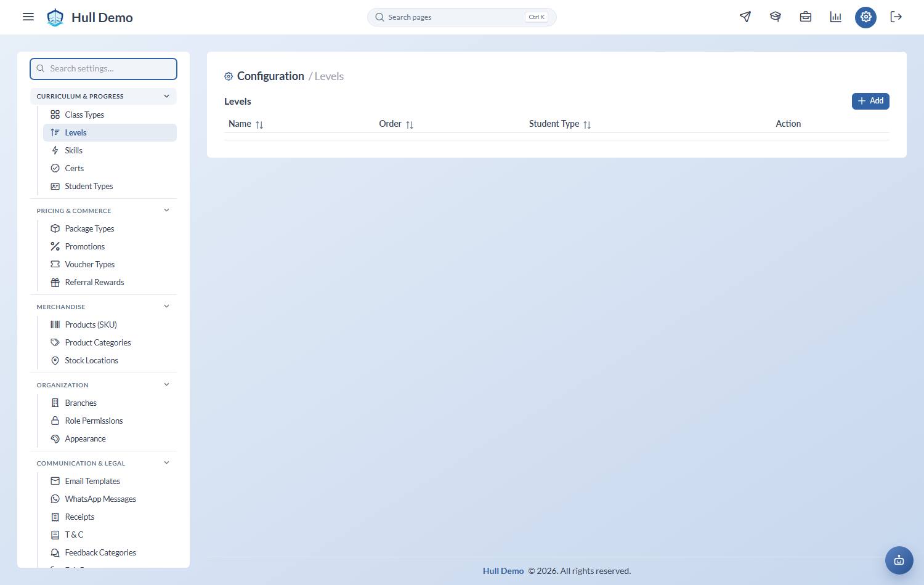This screenshot has height=585, width=924.
Task: Click the settings gear icon in header
Action: point(866,17)
